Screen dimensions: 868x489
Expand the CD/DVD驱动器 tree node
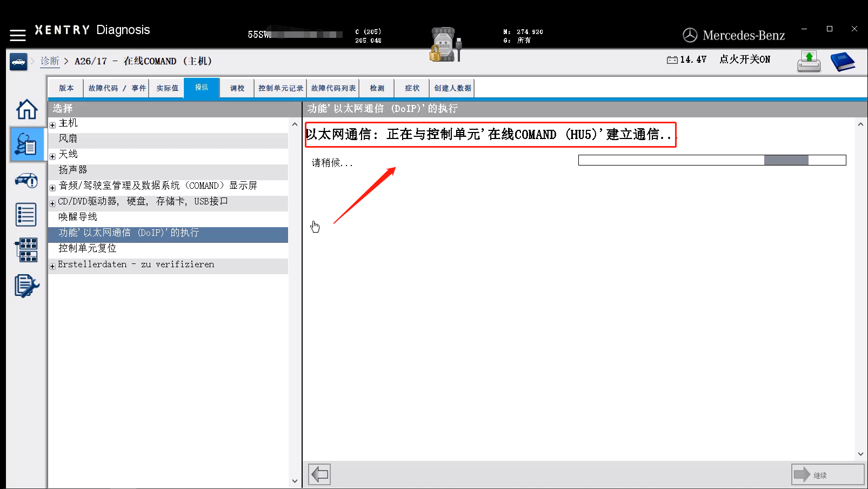pos(52,203)
